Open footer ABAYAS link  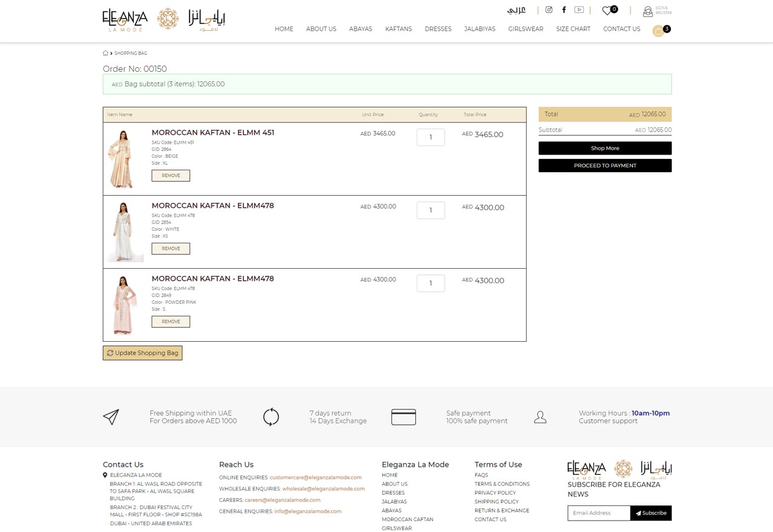391,511
